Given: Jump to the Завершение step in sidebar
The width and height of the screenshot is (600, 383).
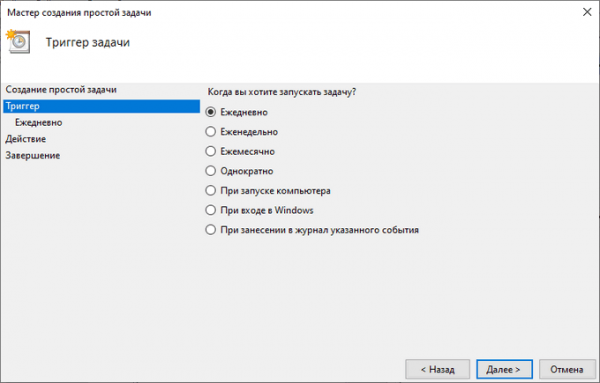Looking at the screenshot, I should pyautogui.click(x=33, y=155).
